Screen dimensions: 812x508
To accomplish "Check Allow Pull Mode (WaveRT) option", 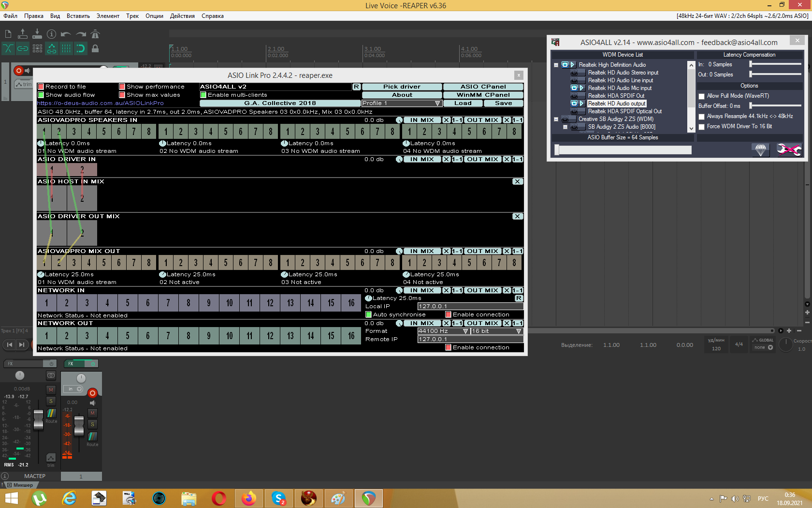I will (702, 96).
